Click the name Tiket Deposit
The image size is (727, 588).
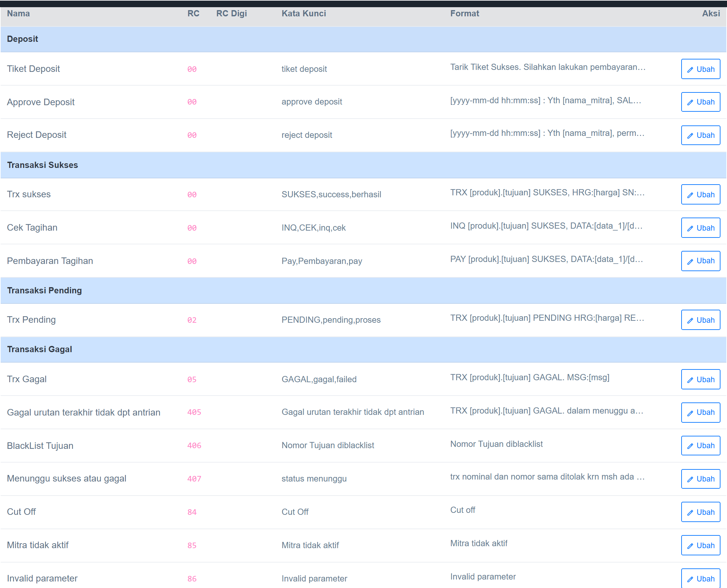click(x=33, y=69)
